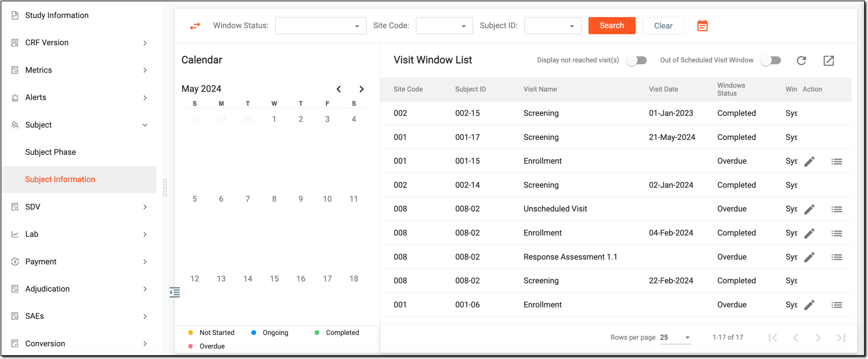
Task: Select Subject Information submenu item
Action: click(x=79, y=179)
